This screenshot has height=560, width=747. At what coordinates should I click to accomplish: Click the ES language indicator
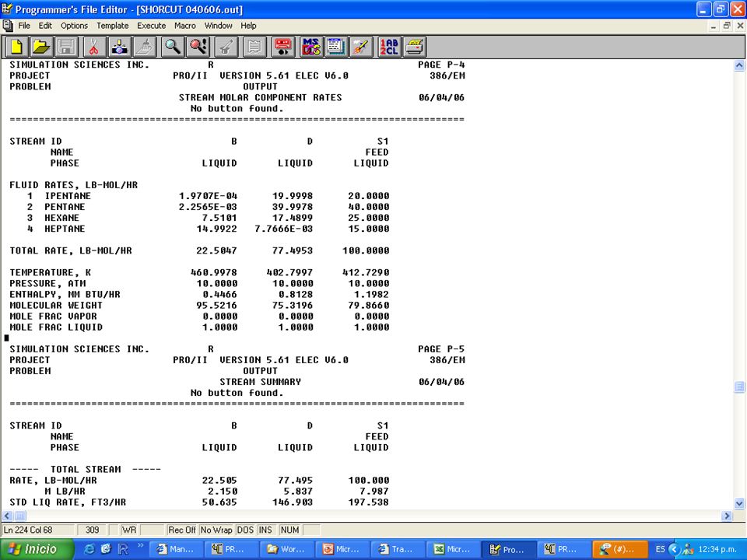click(661, 549)
